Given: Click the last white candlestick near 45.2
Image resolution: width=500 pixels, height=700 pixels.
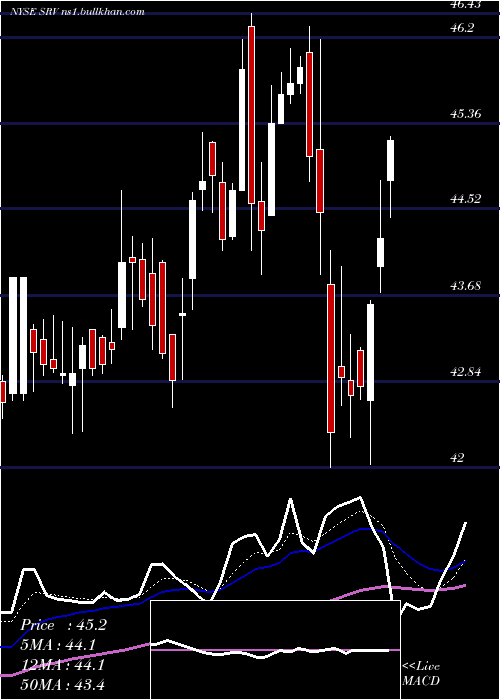Looking at the screenshot, I should [x=391, y=161].
